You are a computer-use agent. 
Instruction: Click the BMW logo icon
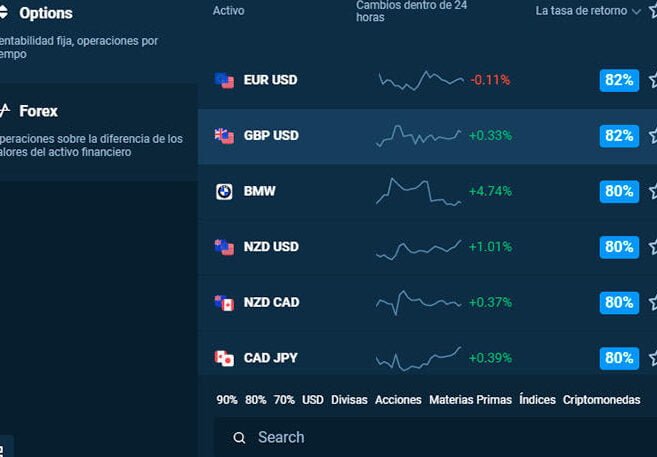224,191
